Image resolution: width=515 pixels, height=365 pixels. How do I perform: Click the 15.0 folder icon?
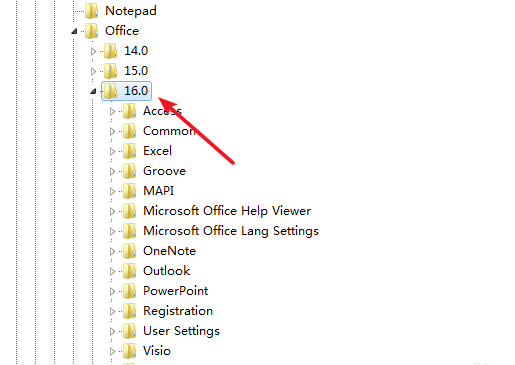110,71
